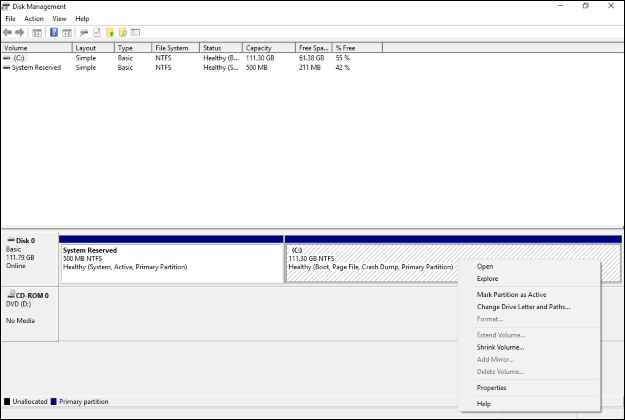Image resolution: width=625 pixels, height=420 pixels.
Task: Click the Back arrow in toolbar
Action: (7, 33)
